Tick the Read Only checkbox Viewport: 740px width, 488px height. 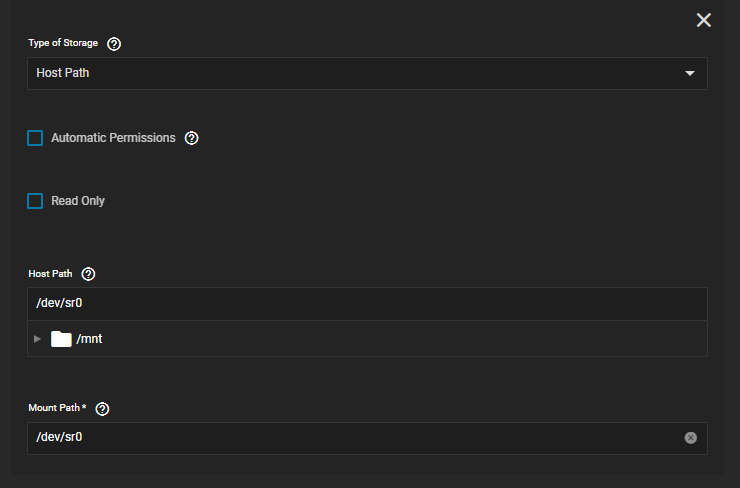35,201
